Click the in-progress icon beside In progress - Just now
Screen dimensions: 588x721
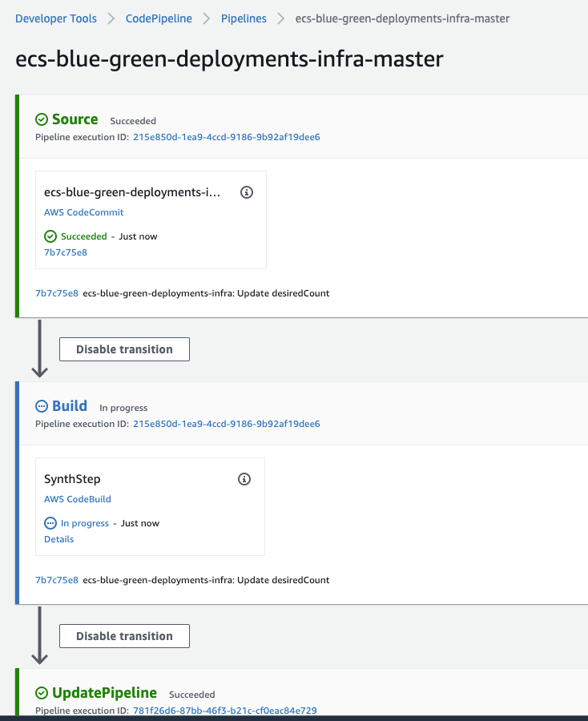50,523
